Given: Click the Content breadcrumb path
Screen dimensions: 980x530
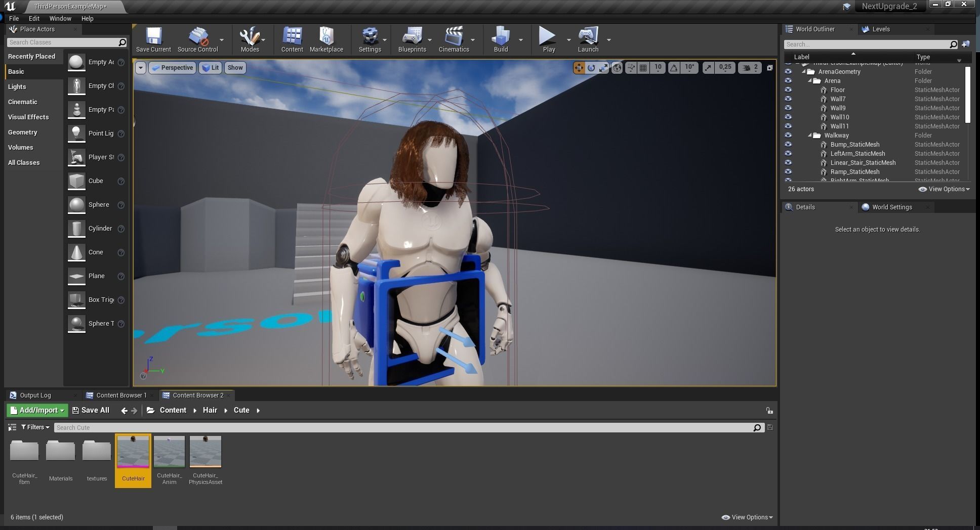Looking at the screenshot, I should tap(173, 411).
